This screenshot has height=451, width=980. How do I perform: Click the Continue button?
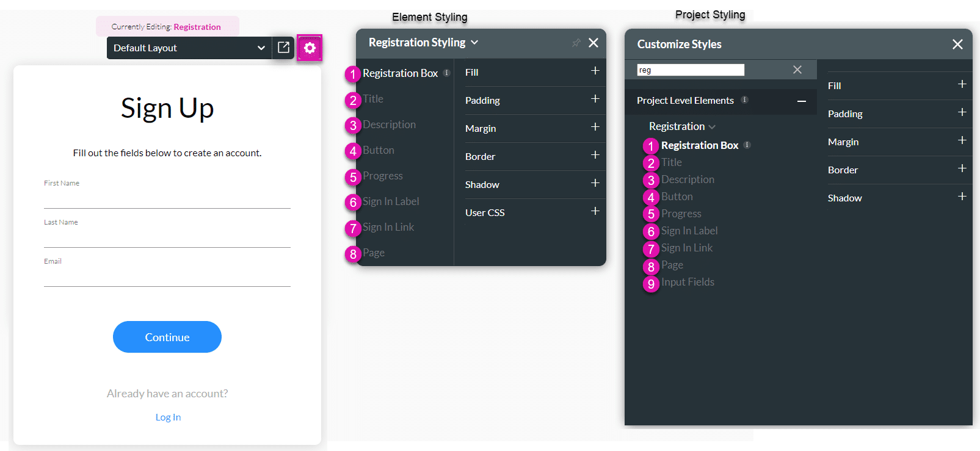pos(167,337)
